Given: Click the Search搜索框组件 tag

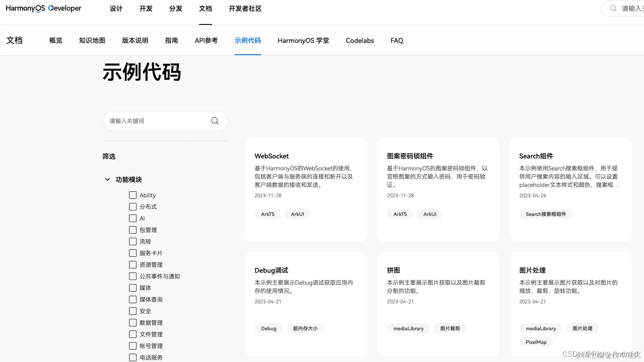Looking at the screenshot, I should (x=546, y=214).
